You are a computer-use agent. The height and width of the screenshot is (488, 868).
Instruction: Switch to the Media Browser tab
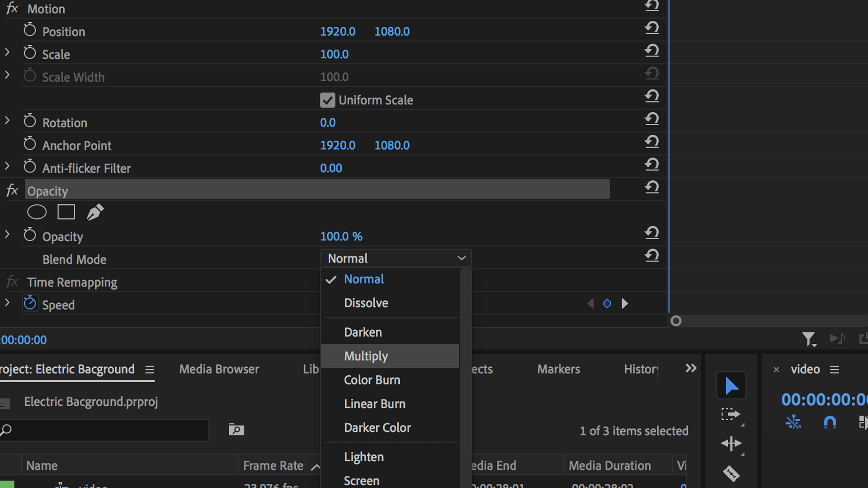219,369
